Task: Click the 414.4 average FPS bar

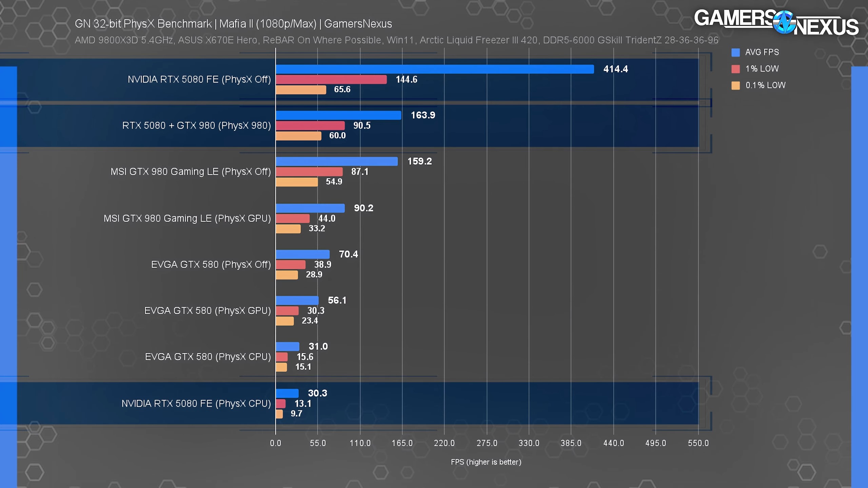Action: pyautogui.click(x=435, y=69)
